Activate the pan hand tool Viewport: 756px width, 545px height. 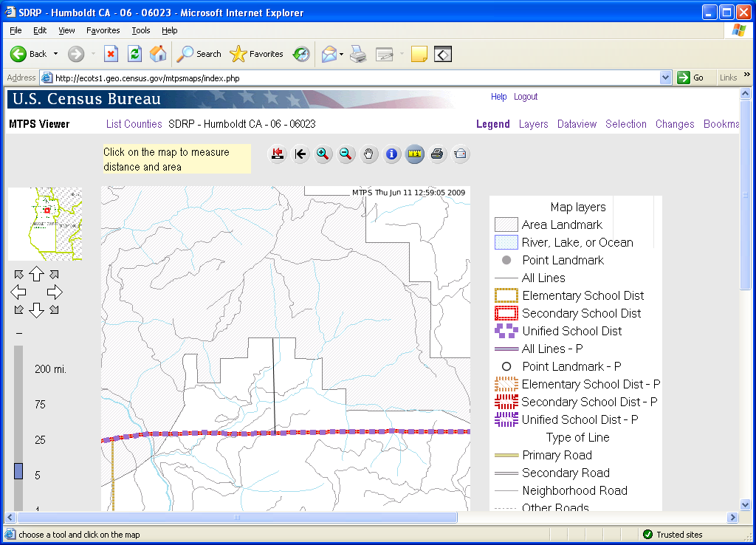369,154
